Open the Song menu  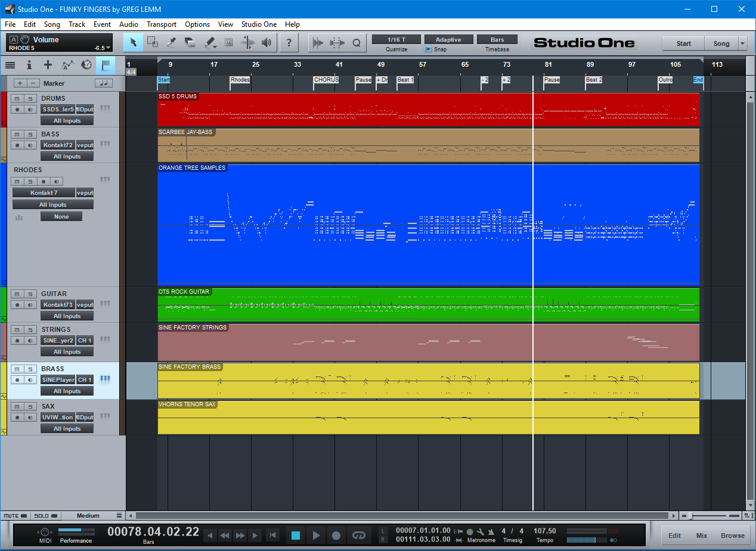tap(52, 24)
